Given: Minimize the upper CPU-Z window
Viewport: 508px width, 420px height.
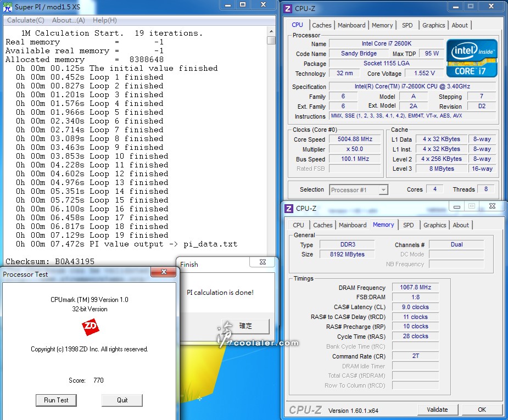Looking at the screenshot, I should 455,6.
